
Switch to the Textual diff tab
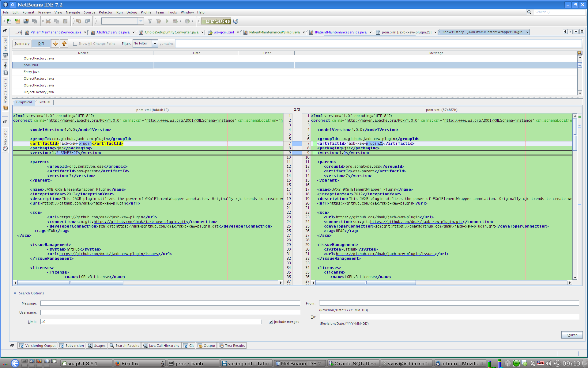pyautogui.click(x=44, y=102)
